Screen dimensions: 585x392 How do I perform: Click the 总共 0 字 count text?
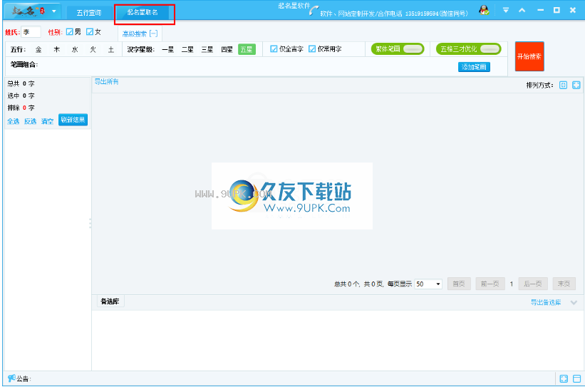click(21, 83)
